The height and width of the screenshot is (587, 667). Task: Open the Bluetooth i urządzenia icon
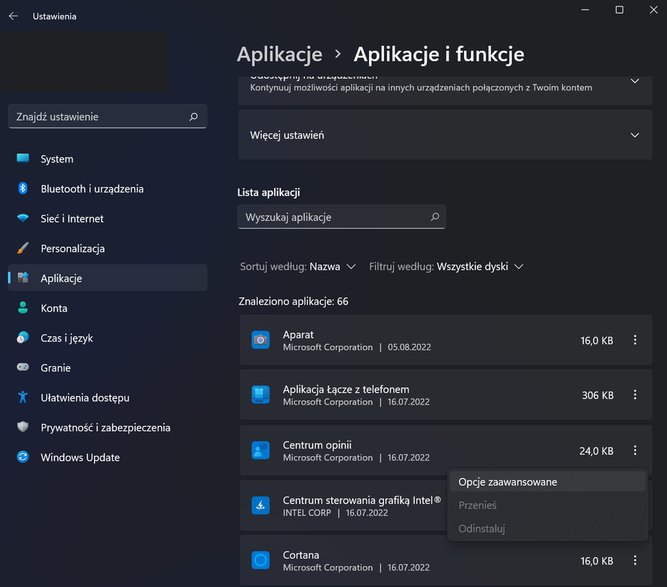23,188
